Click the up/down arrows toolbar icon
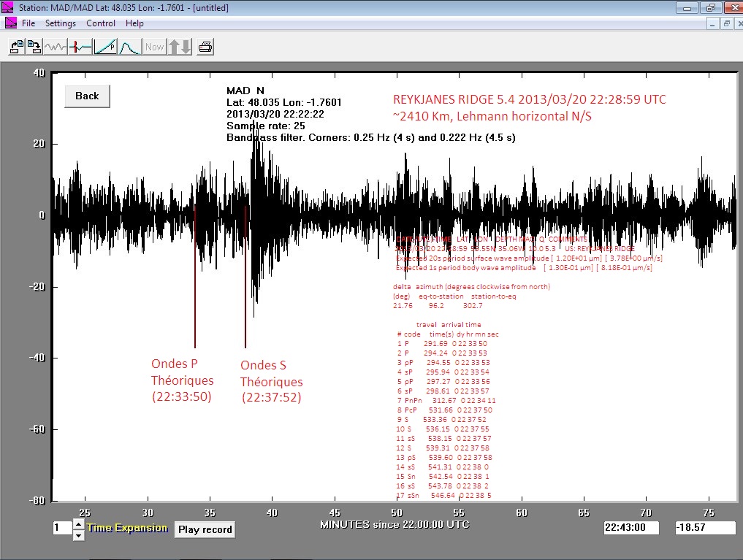743x560 pixels. 180,47
